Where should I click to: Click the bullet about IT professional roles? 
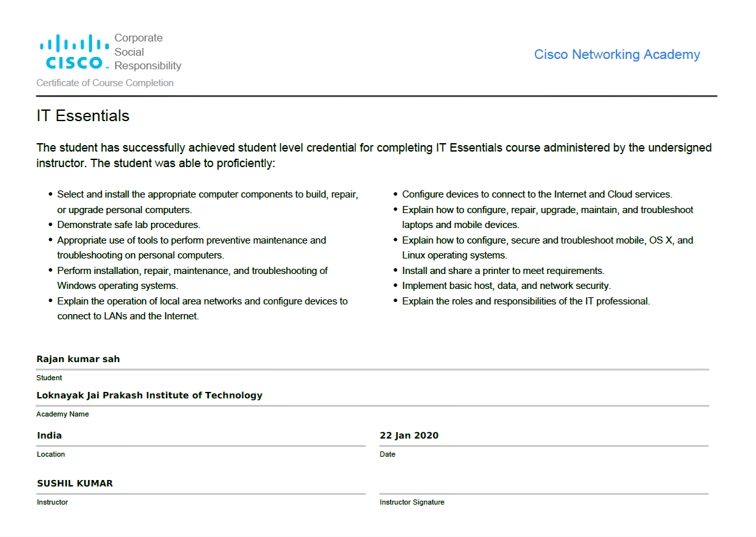click(526, 301)
